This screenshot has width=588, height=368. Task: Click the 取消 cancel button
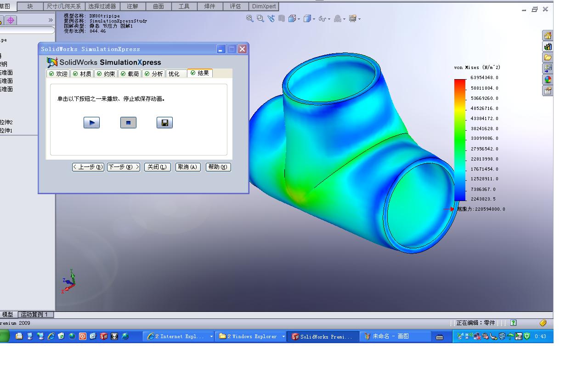click(188, 167)
